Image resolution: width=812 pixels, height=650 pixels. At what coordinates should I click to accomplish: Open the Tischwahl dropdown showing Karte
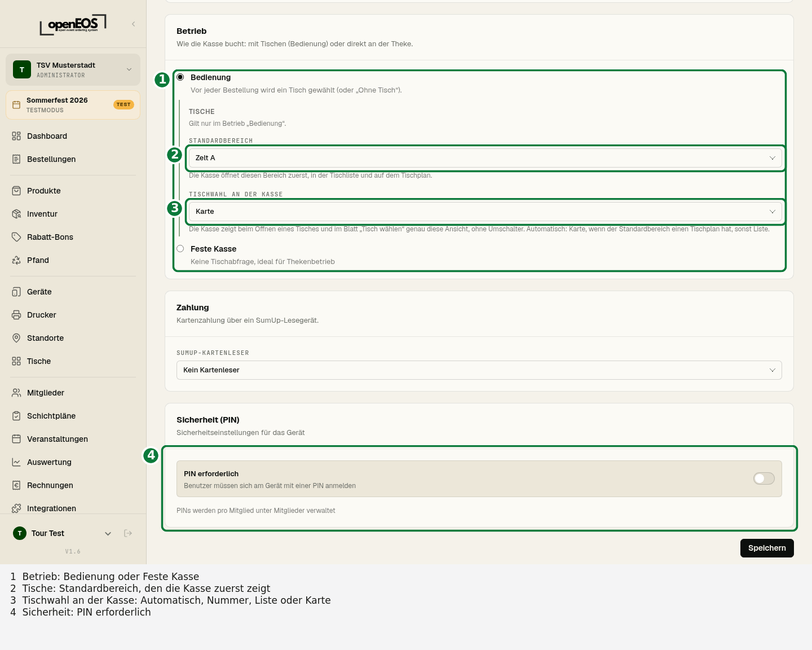[x=485, y=212]
